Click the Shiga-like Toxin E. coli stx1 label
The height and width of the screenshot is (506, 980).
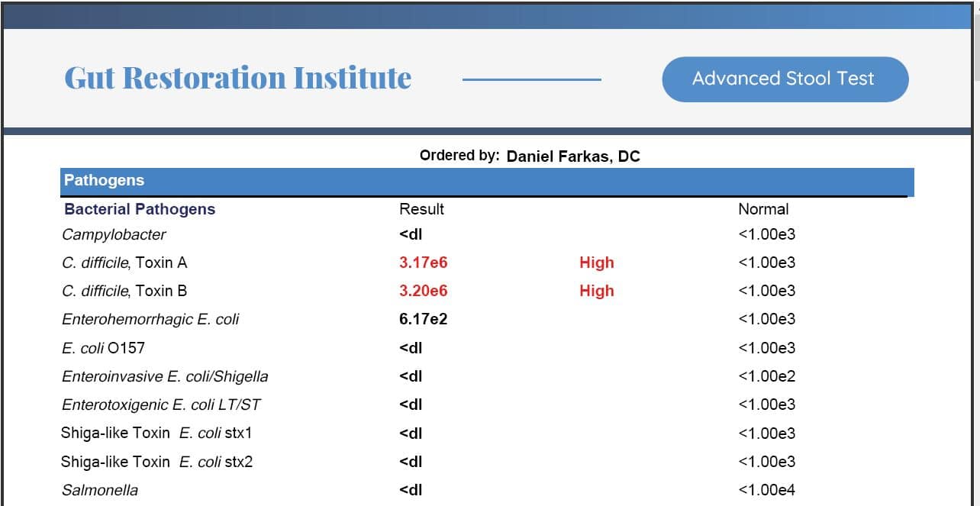pos(156,433)
